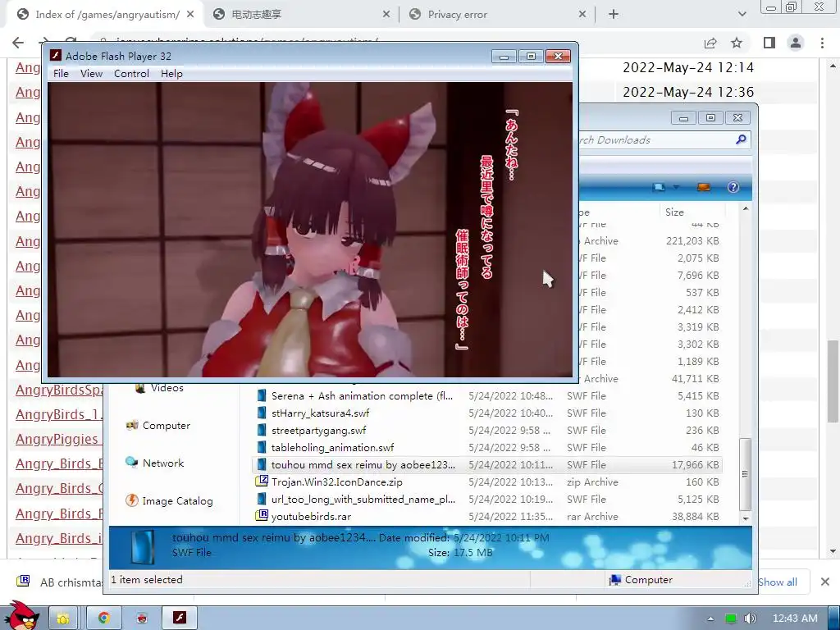Click the taskbar clock showing 12:43 AM
Screen dimensions: 840x630
794,619
